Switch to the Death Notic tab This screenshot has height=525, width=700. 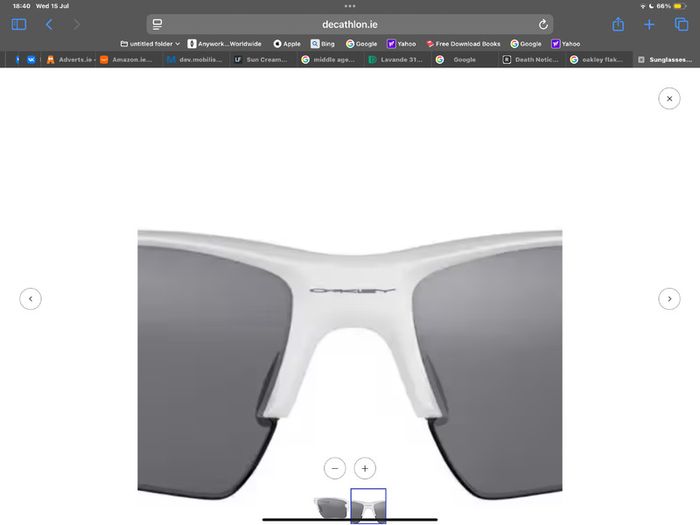pyautogui.click(x=531, y=59)
